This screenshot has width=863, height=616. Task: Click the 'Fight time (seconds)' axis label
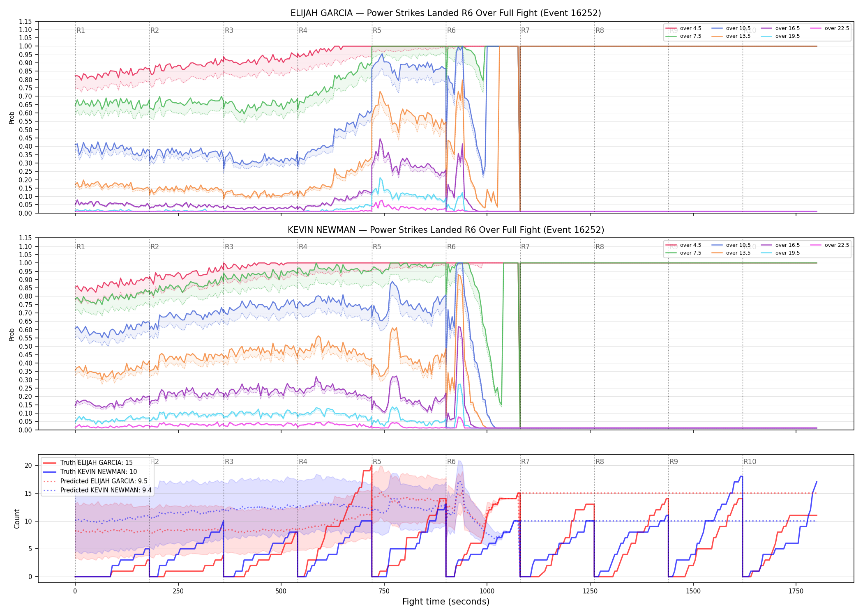click(x=446, y=602)
